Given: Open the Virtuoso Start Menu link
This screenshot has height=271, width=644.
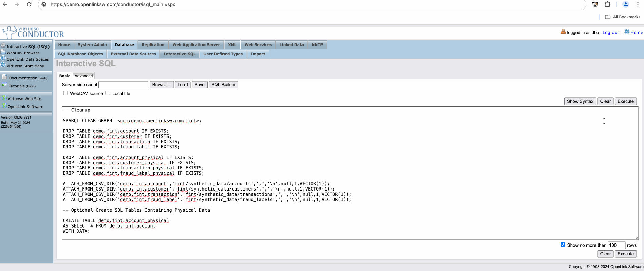Looking at the screenshot, I should coord(25,66).
